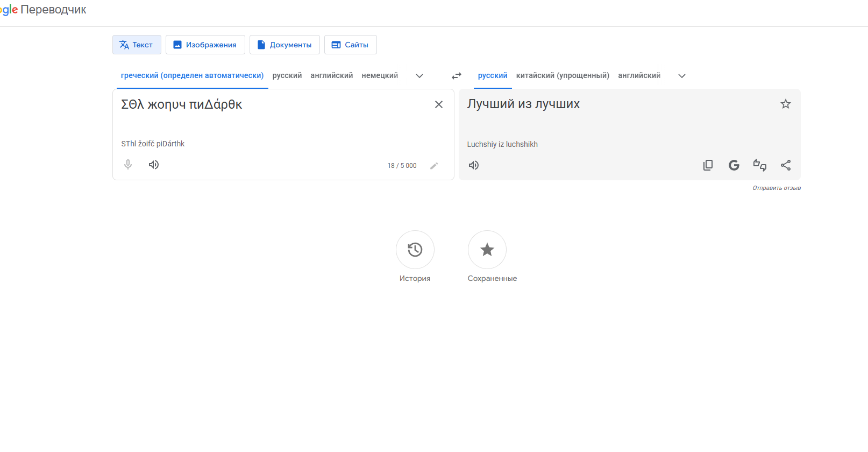
Task: Swap source and target languages
Action: pyautogui.click(x=457, y=76)
